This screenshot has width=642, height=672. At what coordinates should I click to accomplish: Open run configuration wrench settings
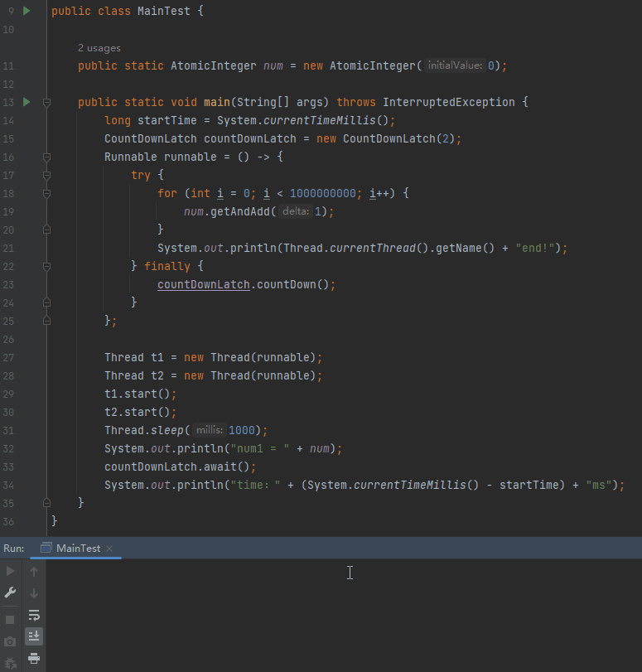(10, 592)
